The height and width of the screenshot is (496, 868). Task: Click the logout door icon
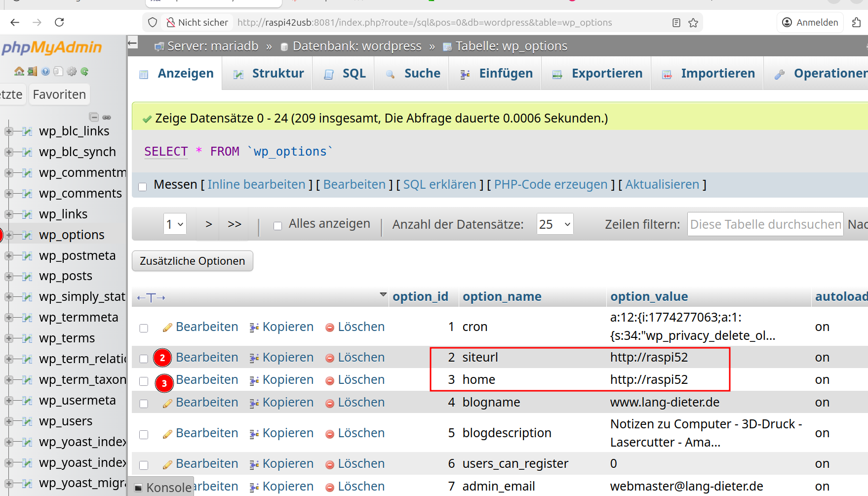(32, 71)
